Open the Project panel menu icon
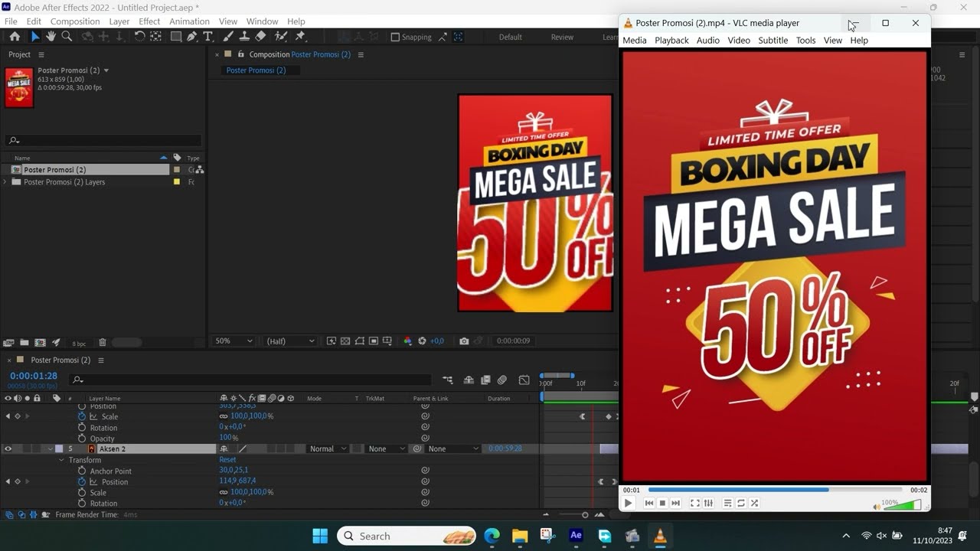The height and width of the screenshot is (551, 980). (41, 54)
